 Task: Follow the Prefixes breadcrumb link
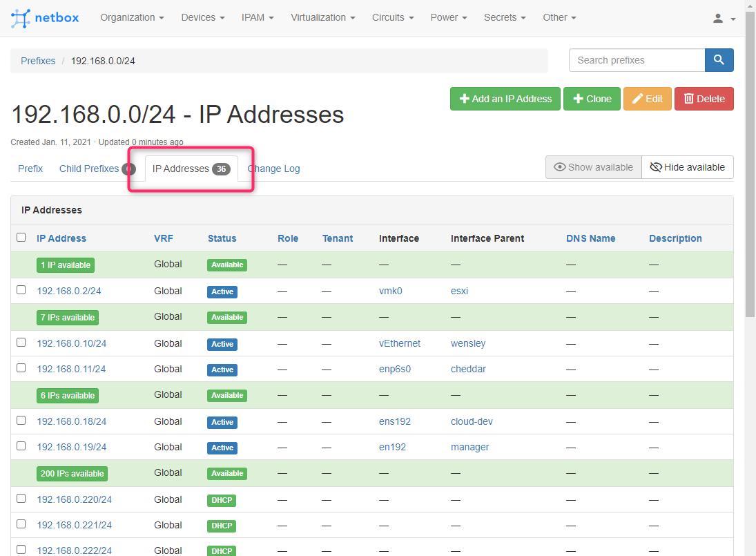click(37, 61)
